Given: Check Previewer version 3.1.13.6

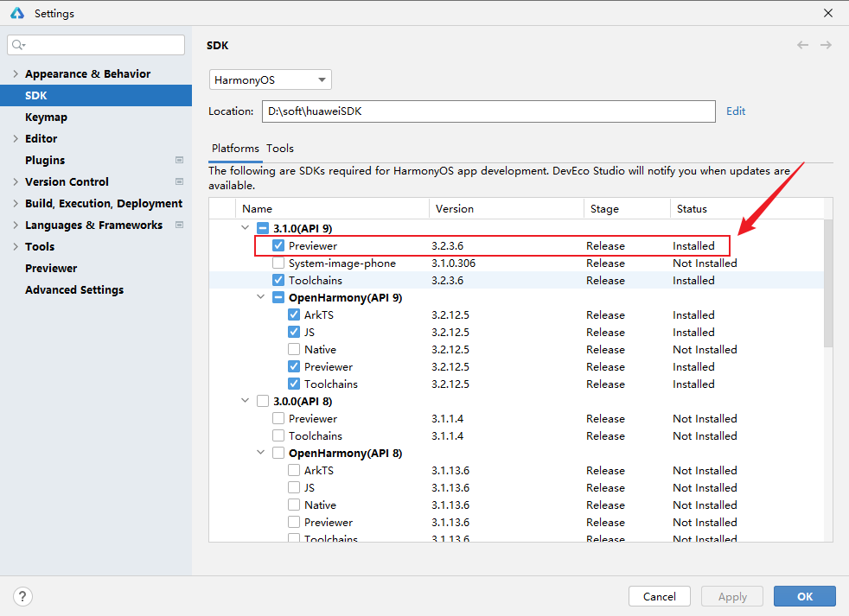Looking at the screenshot, I should [294, 523].
